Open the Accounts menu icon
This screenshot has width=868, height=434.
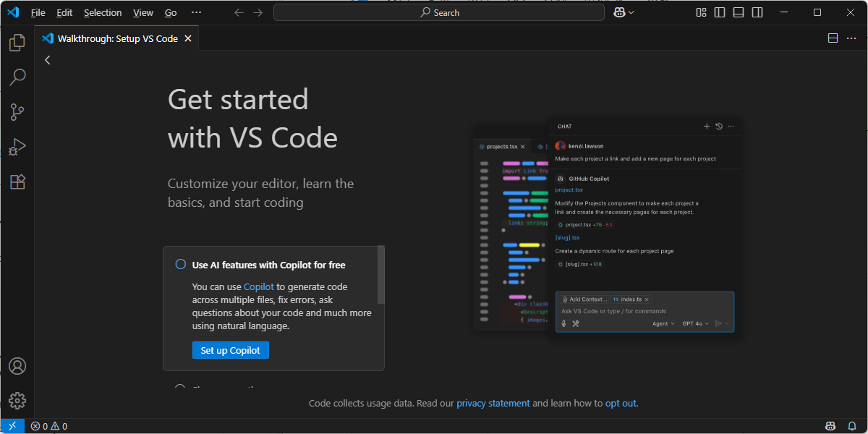click(x=17, y=366)
